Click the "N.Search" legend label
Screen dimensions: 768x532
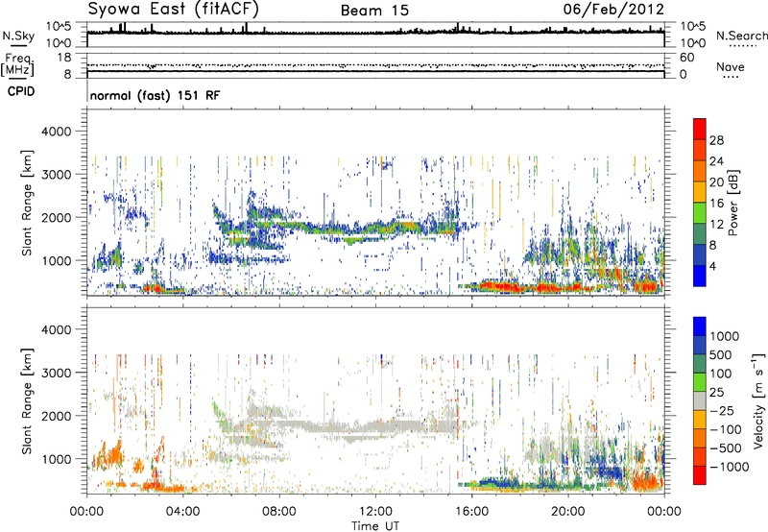click(x=741, y=36)
